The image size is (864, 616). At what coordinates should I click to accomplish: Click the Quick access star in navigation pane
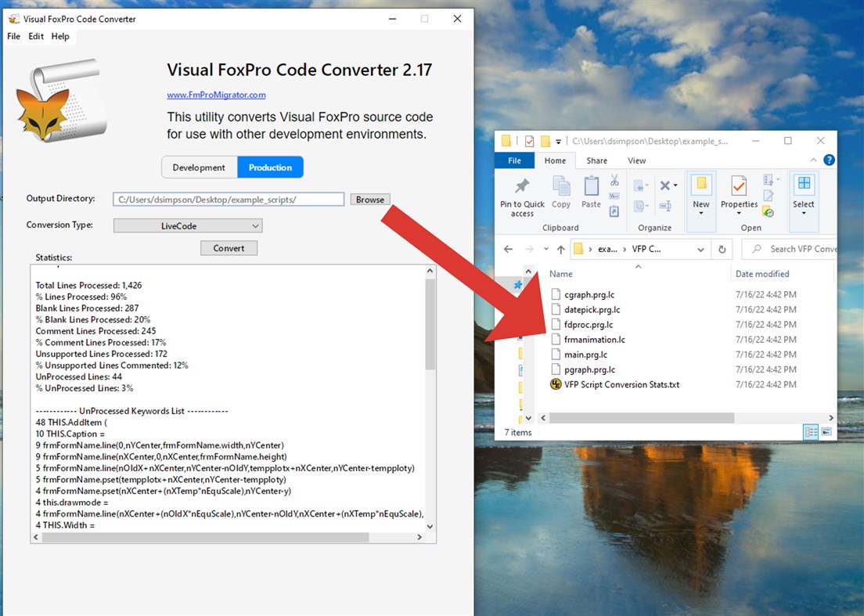(x=518, y=285)
